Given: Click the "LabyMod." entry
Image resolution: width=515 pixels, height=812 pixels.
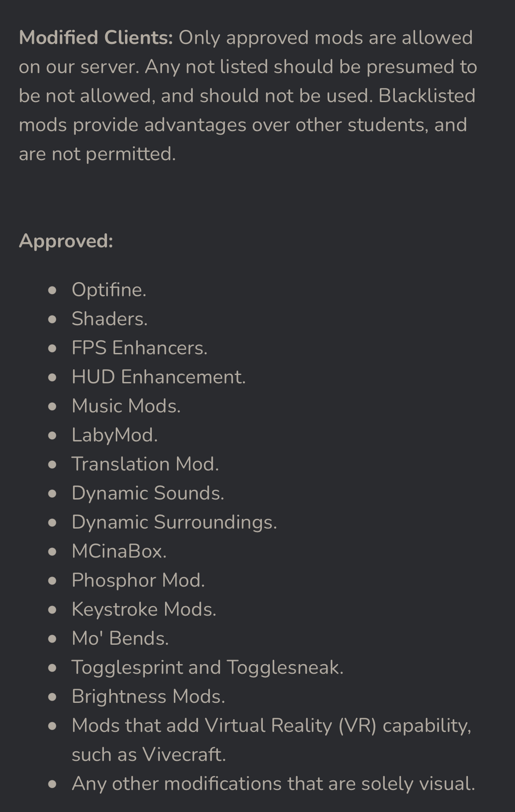Looking at the screenshot, I should pyautogui.click(x=114, y=435).
